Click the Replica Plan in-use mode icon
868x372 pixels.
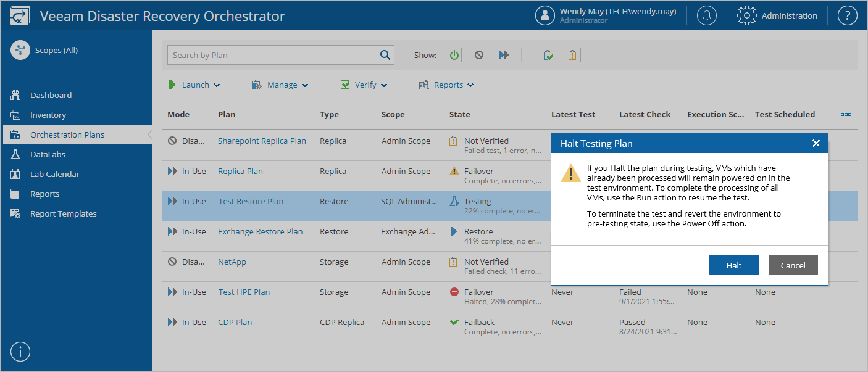(172, 171)
